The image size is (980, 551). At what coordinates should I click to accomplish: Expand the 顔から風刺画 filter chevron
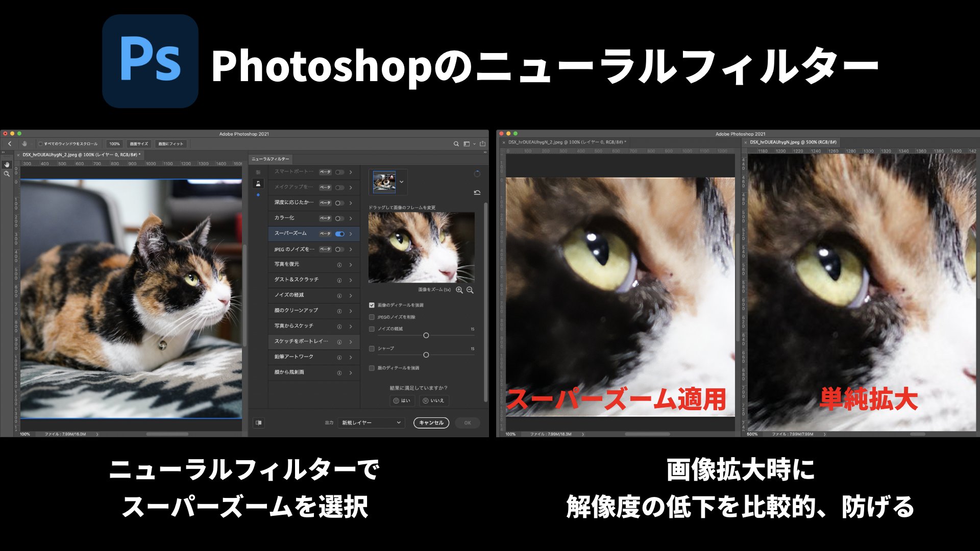[x=351, y=373]
